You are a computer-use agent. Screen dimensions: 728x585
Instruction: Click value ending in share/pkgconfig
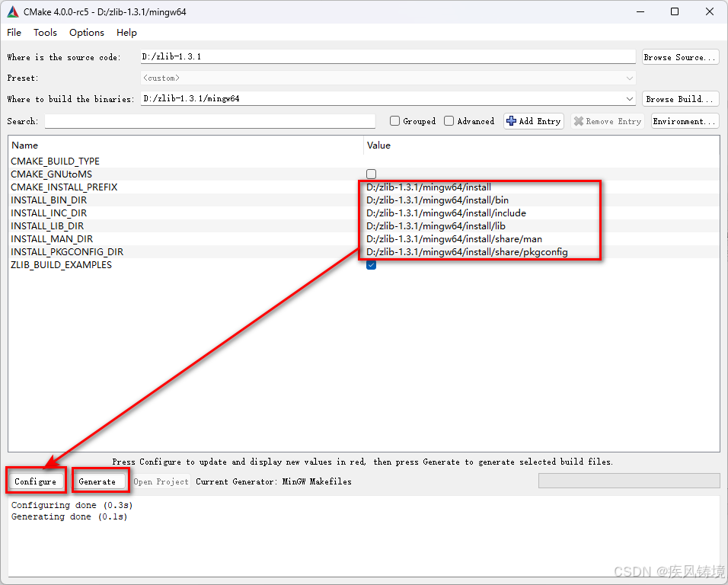(467, 252)
